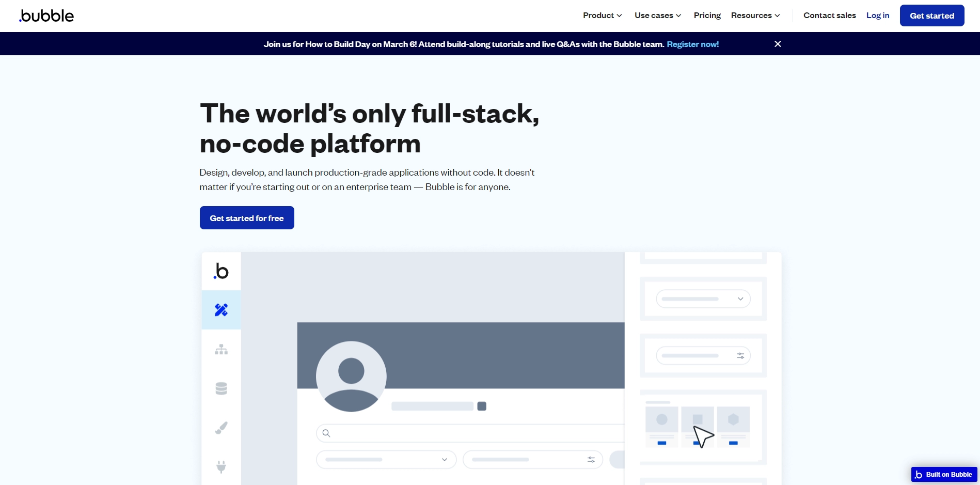Select the circle card in right panel
Viewport: 980px width, 485px height.
click(x=662, y=427)
